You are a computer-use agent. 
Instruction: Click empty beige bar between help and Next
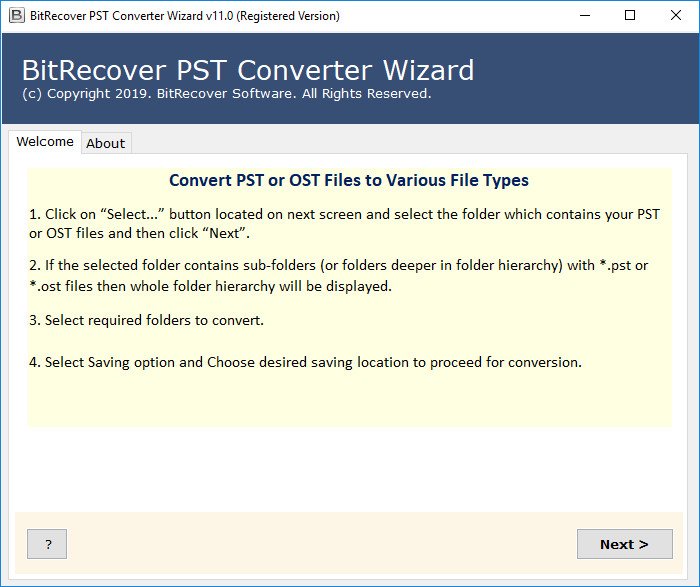[x=320, y=544]
